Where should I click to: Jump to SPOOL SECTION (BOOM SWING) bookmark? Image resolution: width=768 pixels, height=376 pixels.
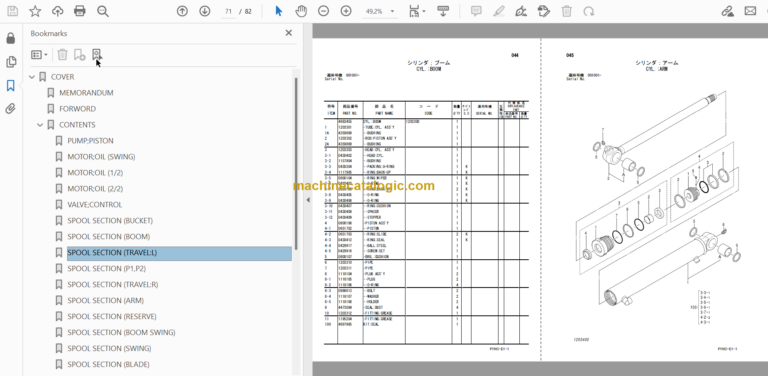pos(121,332)
